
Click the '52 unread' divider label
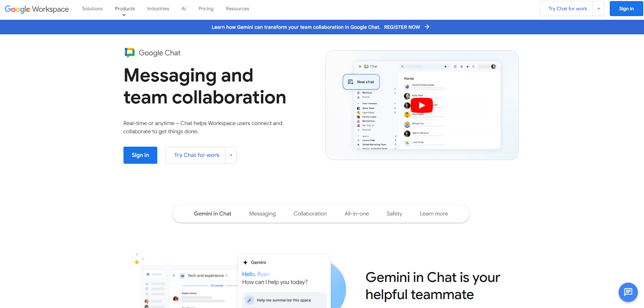pyautogui.click(x=217, y=285)
